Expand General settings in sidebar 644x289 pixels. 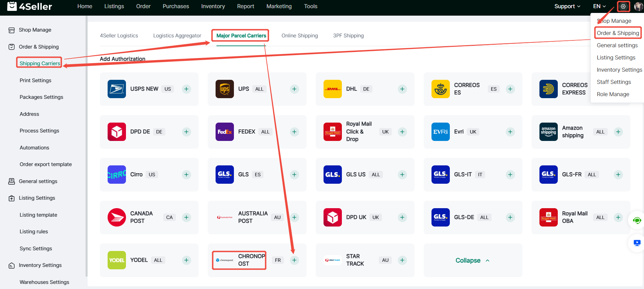pos(38,181)
